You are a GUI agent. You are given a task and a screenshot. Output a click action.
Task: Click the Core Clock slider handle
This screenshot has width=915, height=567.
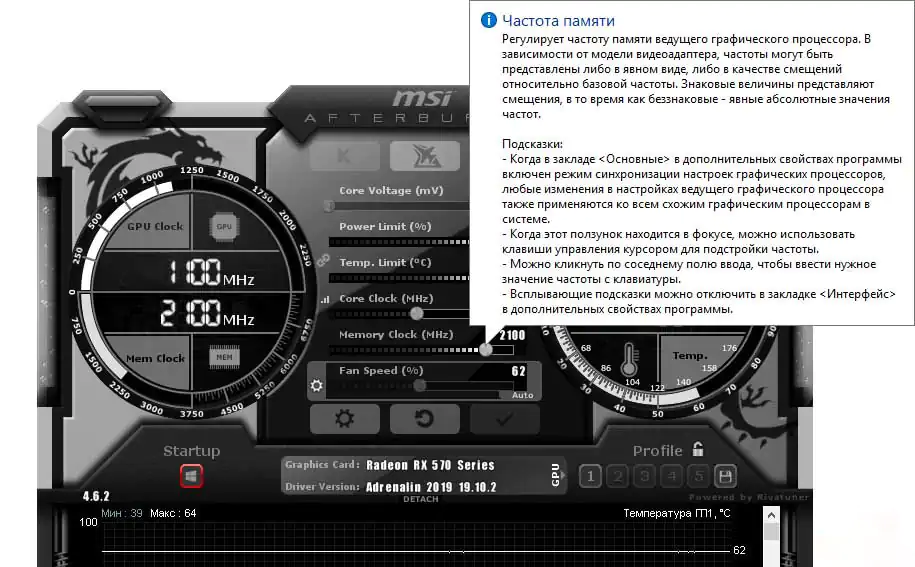[x=417, y=313]
